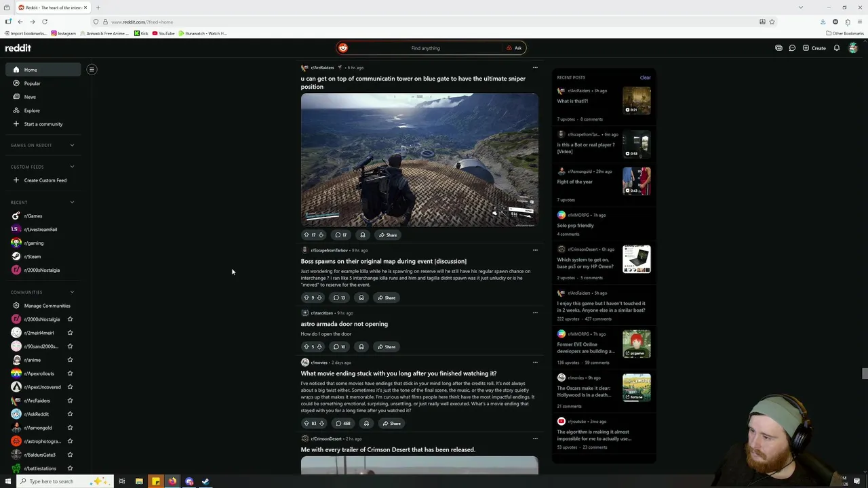This screenshot has width=868, height=488.
Task: Toggle favorite star for r/ArcRaiders
Action: click(x=70, y=401)
